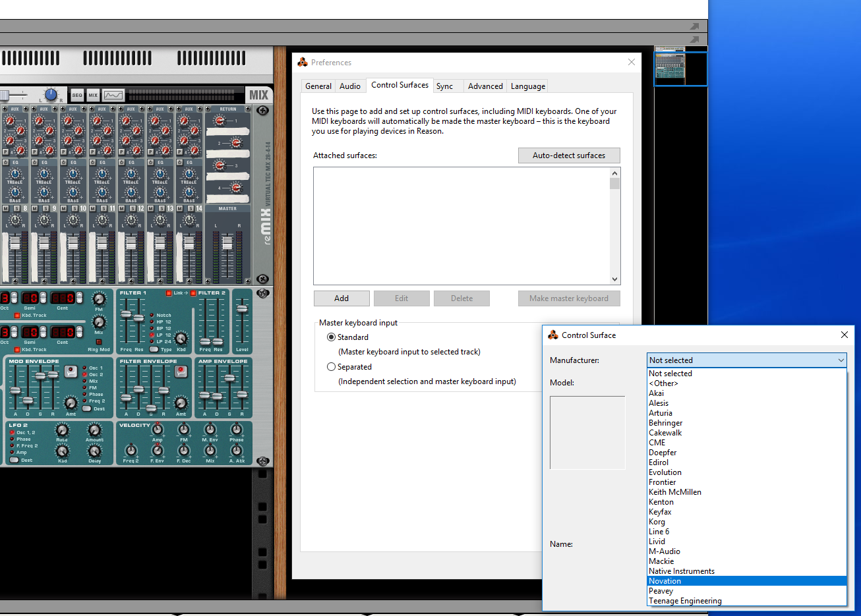
Task: Solo mixer channel 9
Action: 45,208
